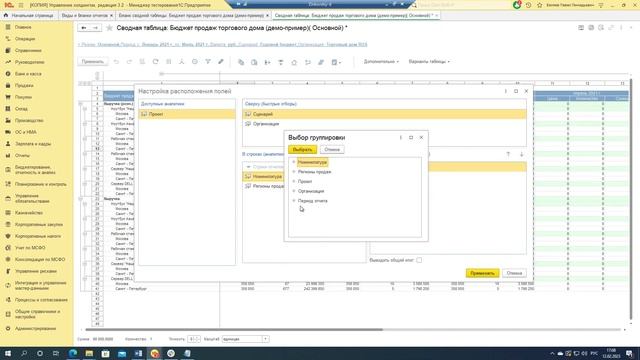Click Отмена in Выбор группировки dialog

tap(332, 150)
